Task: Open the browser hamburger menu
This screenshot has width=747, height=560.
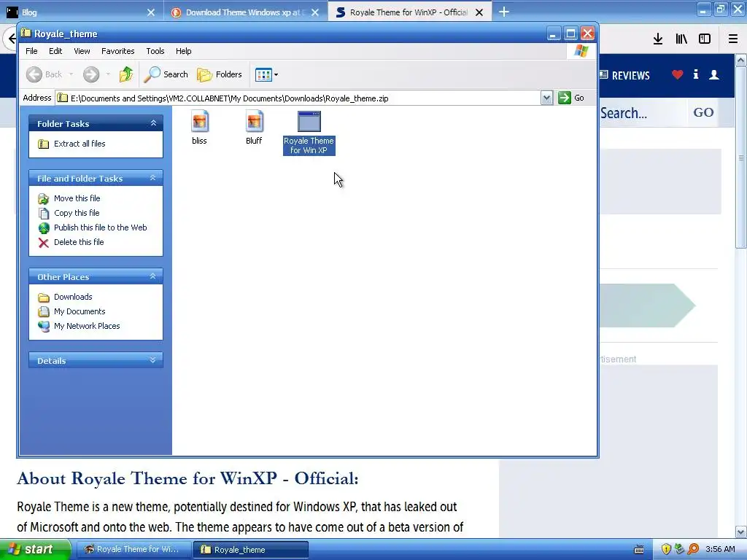Action: point(732,39)
